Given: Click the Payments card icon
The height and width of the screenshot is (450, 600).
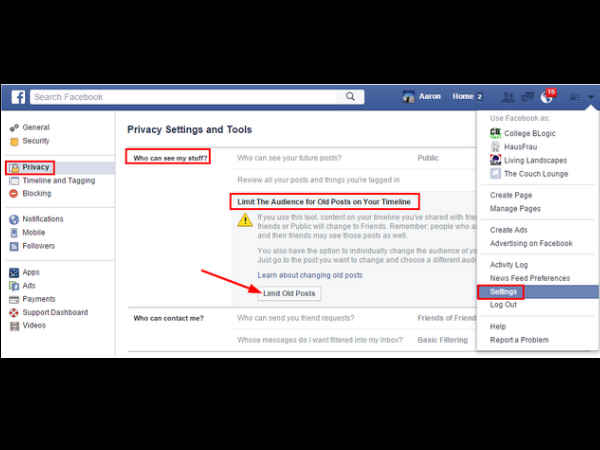Looking at the screenshot, I should [14, 299].
